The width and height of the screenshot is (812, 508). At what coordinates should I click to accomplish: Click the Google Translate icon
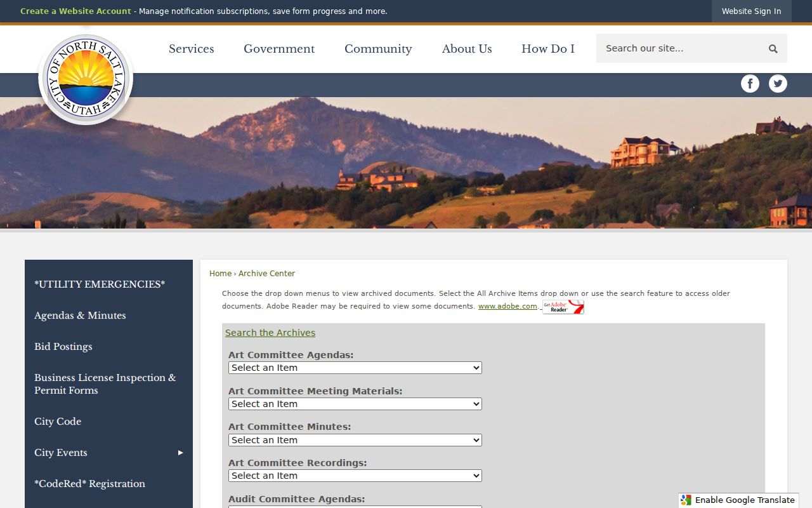686,500
